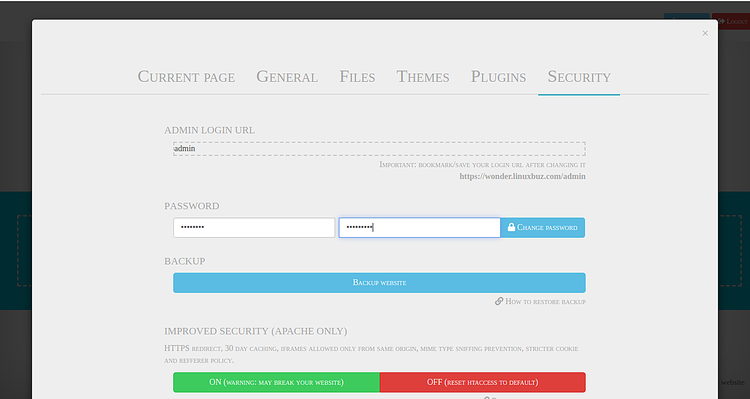Select the Security tab
The height and width of the screenshot is (399, 750).
coord(579,77)
